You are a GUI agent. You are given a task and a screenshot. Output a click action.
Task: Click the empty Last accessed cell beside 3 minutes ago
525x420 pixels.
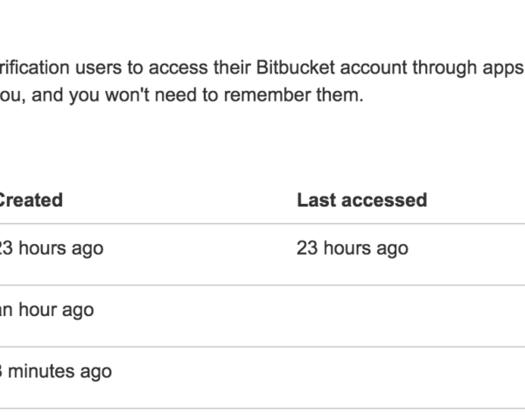pyautogui.click(x=361, y=371)
